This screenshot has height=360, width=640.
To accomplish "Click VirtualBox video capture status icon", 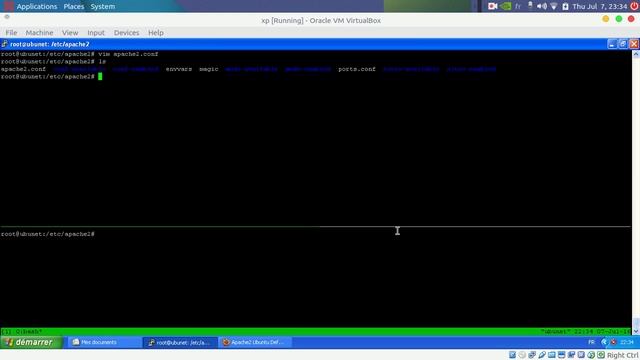I will point(571,355).
